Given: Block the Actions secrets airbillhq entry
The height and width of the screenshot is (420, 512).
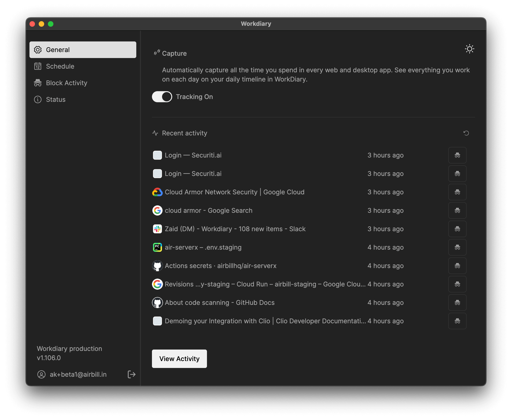Looking at the screenshot, I should click(x=457, y=266).
